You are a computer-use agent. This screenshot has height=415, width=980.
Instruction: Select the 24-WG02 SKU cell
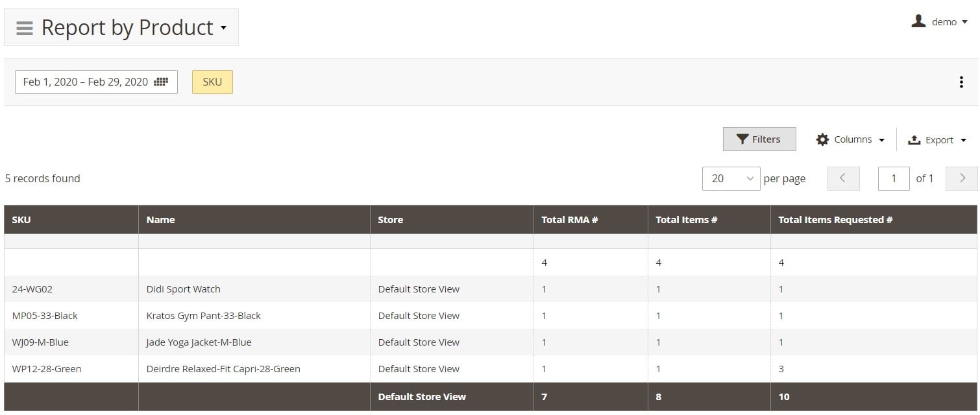[x=71, y=289]
